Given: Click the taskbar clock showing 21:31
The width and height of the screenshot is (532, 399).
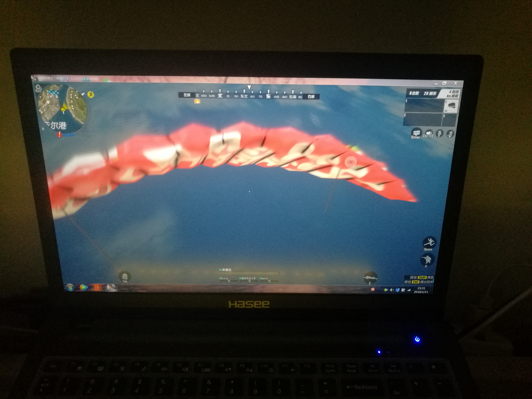Looking at the screenshot, I should (421, 290).
